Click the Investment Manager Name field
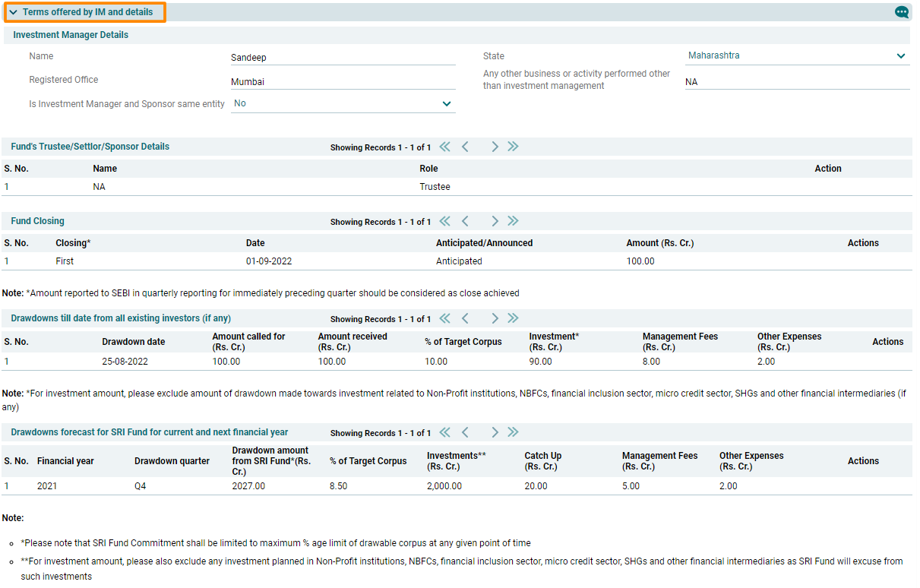Viewport: 920px width, 588px height. point(343,58)
